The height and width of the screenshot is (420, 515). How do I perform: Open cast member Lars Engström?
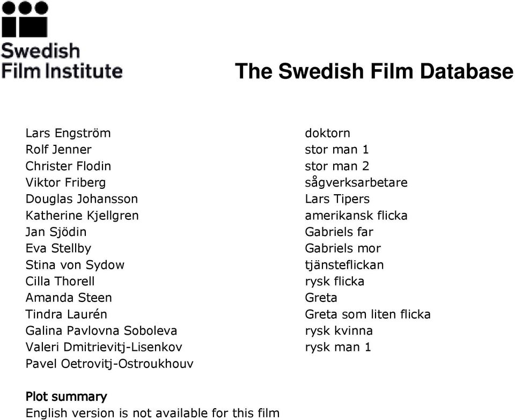click(68, 133)
